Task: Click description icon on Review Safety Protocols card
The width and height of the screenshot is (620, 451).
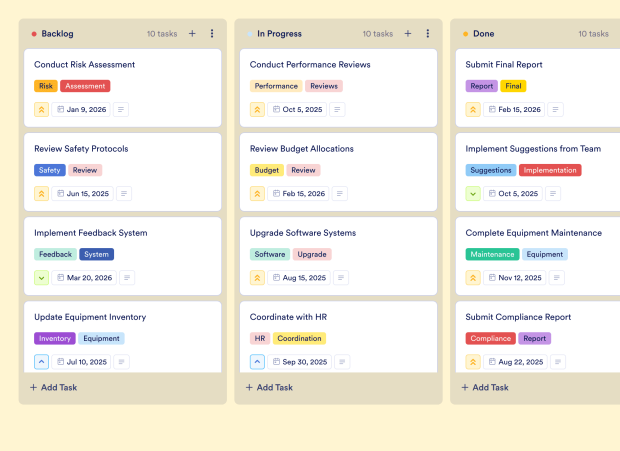Action: pos(124,193)
